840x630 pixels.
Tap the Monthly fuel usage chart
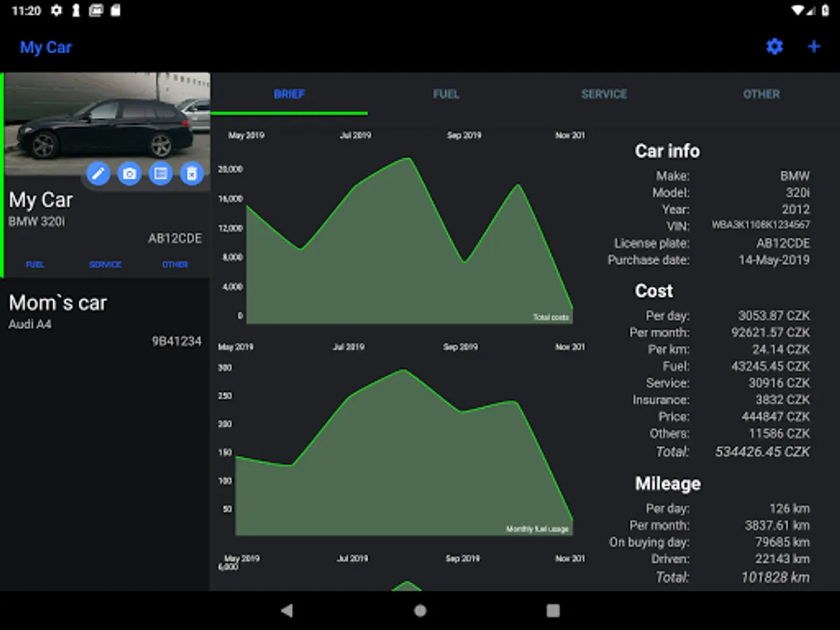tap(402, 448)
